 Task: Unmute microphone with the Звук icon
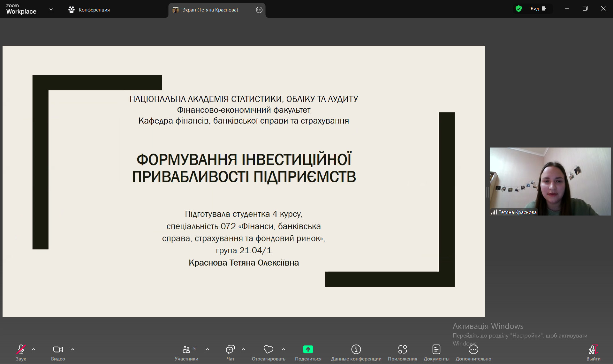click(21, 350)
